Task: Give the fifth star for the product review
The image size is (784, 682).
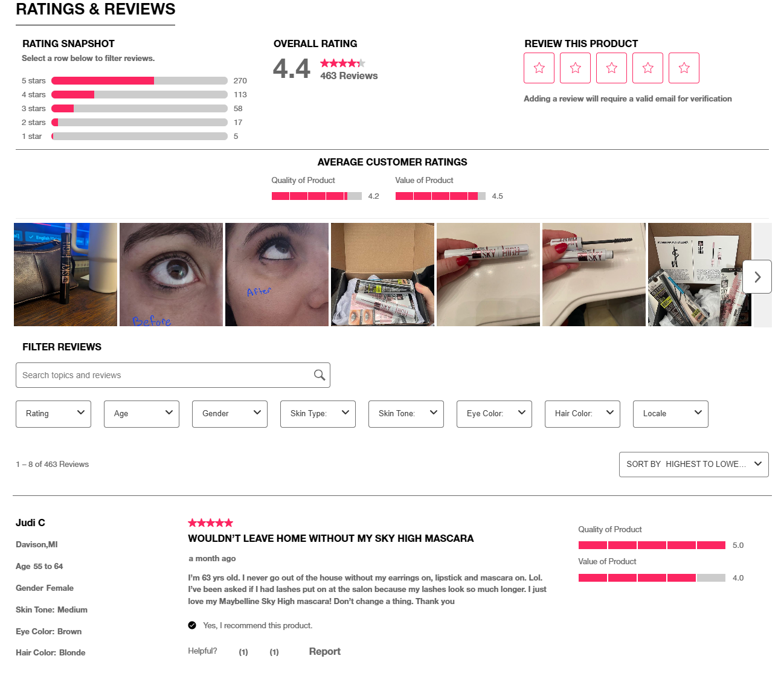Action: (684, 68)
